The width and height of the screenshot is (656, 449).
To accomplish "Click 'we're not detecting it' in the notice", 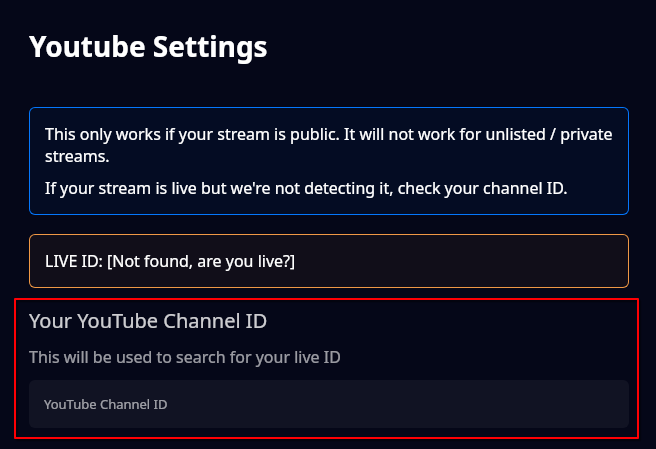I will pos(310,188).
